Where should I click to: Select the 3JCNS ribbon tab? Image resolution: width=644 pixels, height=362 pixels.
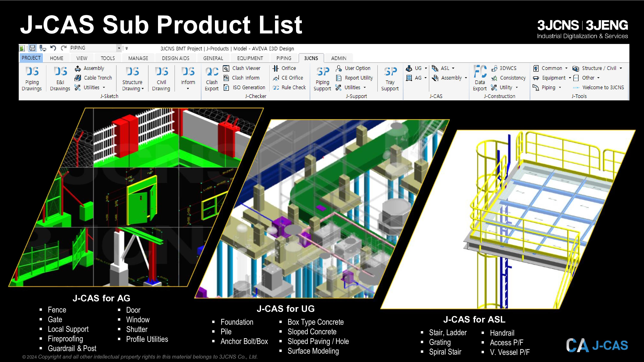click(x=311, y=58)
